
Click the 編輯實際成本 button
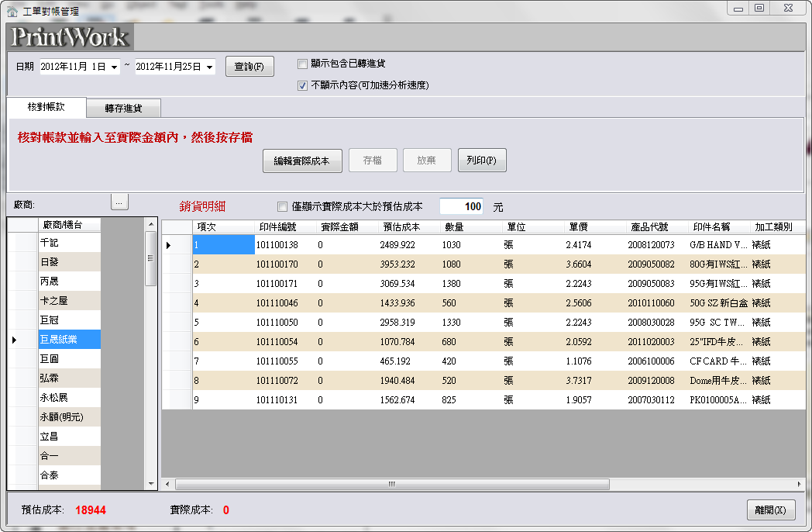tap(302, 161)
